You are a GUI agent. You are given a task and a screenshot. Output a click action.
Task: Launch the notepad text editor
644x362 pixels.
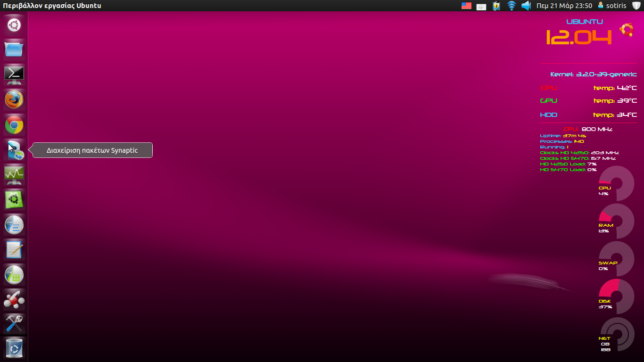14,250
